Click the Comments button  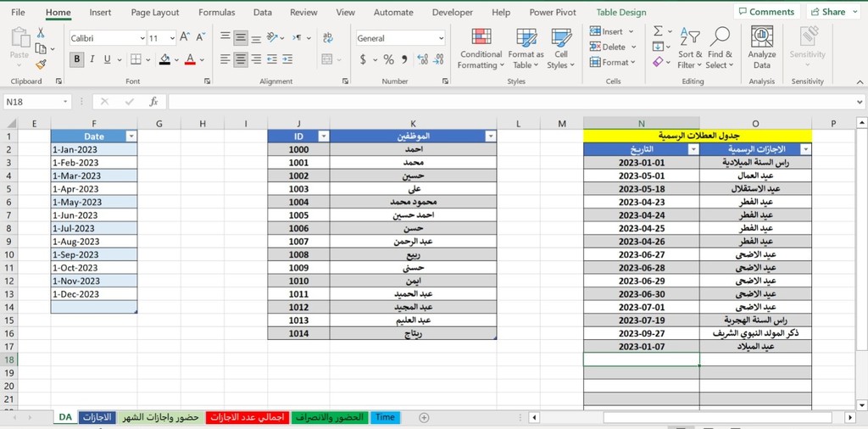[765, 12]
